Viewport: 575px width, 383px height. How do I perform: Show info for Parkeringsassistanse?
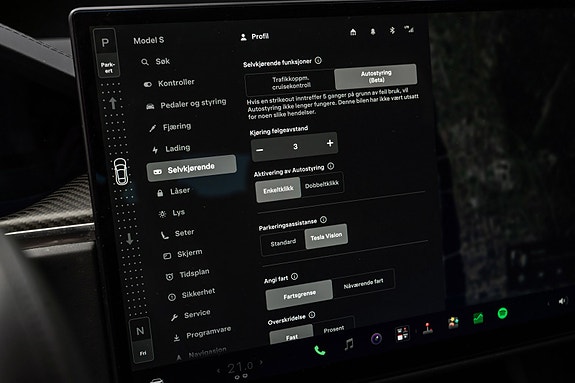tap(323, 220)
